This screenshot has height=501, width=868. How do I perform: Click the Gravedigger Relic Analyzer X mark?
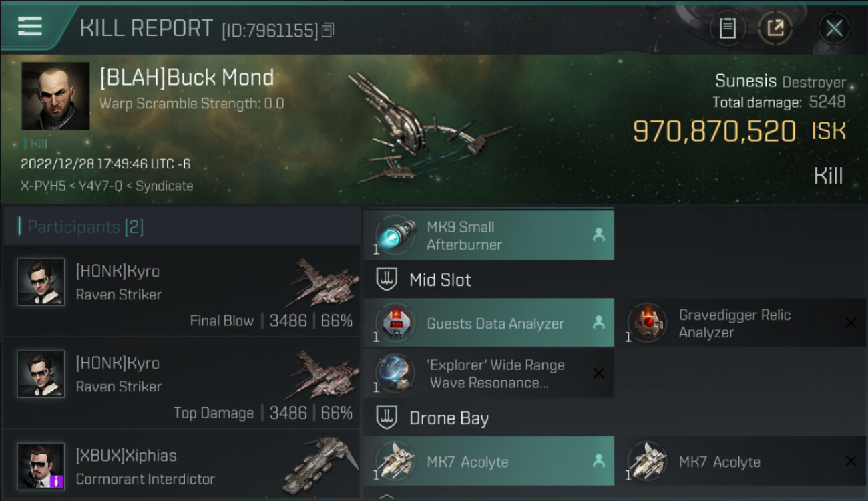click(851, 323)
